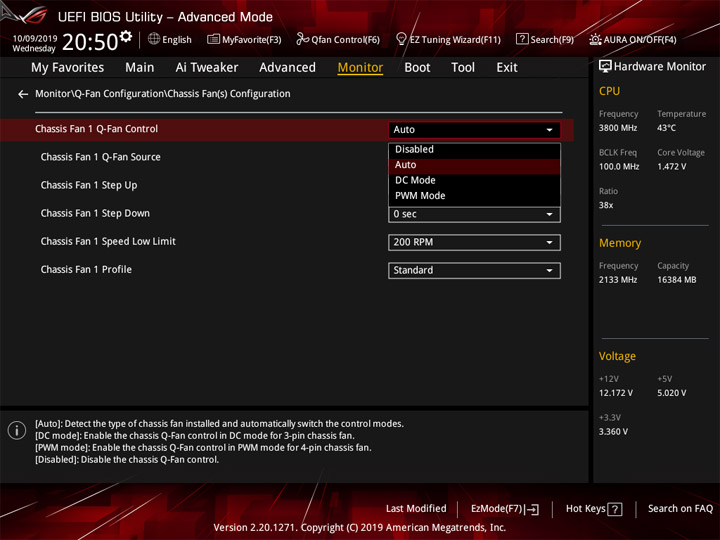Click the +5V reading 5.020 V
This screenshot has height=540, width=720.
tap(671, 393)
